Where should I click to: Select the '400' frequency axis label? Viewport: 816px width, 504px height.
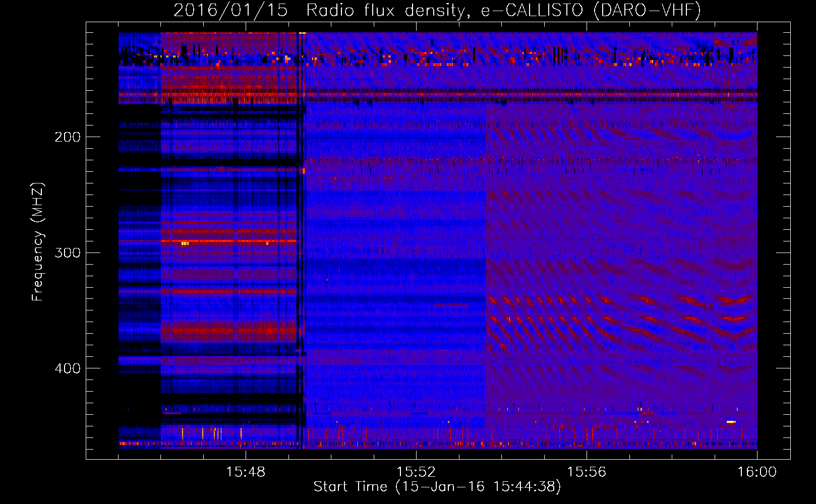click(68, 368)
